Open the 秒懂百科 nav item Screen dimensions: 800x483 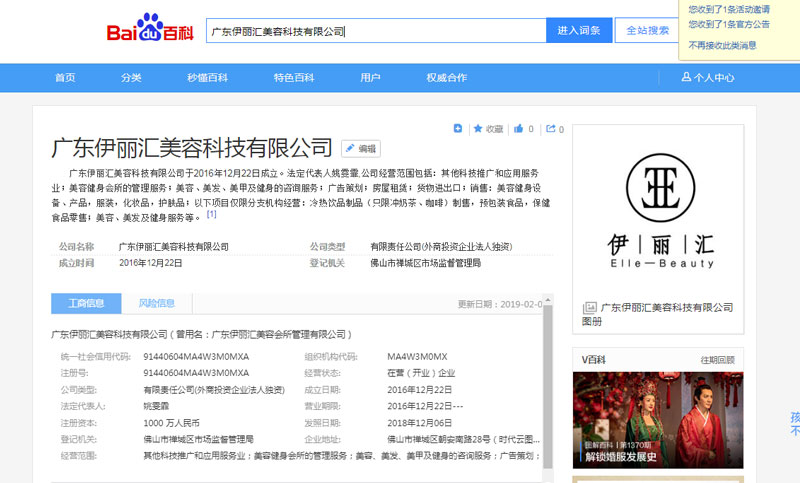tap(207, 78)
